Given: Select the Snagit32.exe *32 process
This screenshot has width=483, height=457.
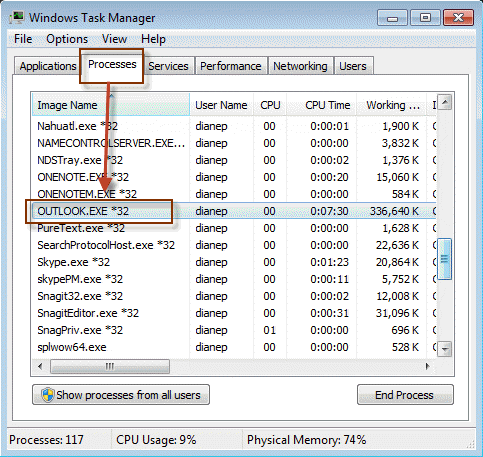Looking at the screenshot, I should pos(234,296).
